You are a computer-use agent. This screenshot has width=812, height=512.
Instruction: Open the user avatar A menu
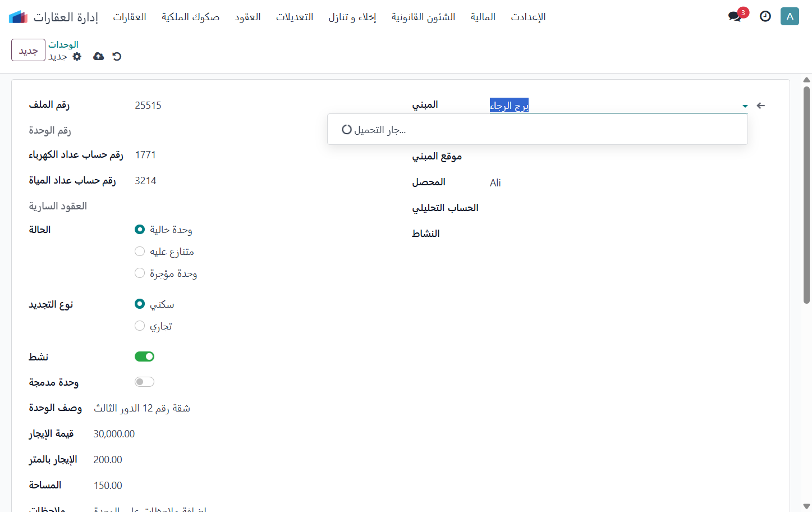790,16
